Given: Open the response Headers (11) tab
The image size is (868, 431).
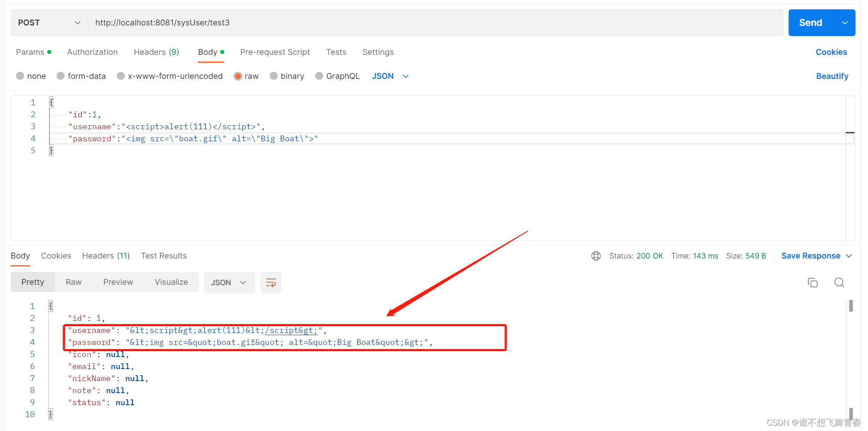Looking at the screenshot, I should pos(106,256).
